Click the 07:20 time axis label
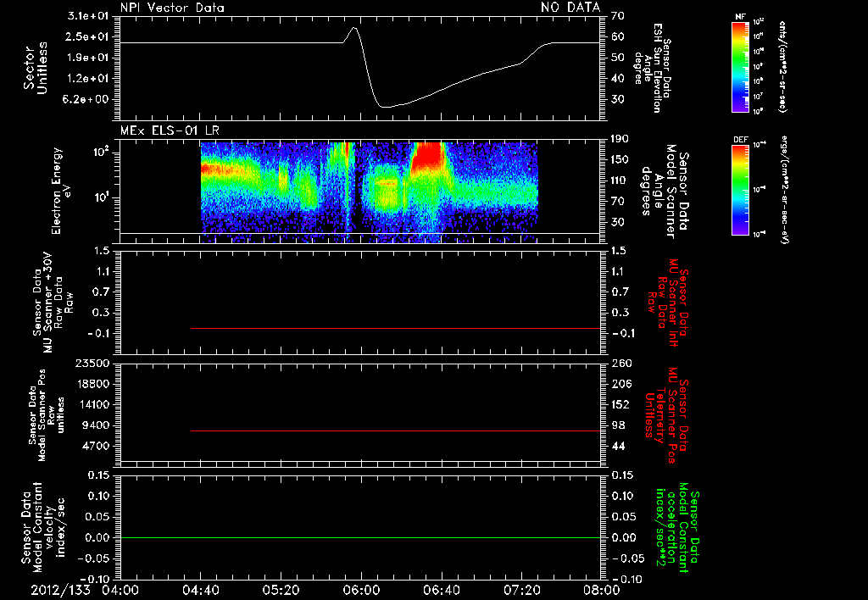Screen dimensions: 868x600 click(521, 590)
